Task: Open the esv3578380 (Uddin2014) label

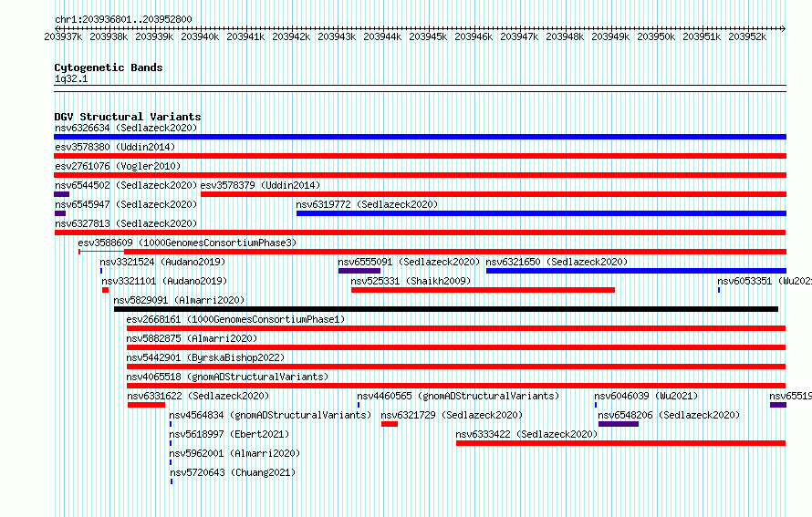Action: coord(115,147)
